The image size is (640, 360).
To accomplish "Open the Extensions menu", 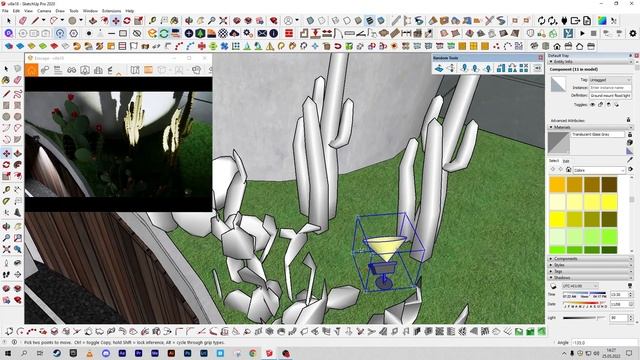I will click(x=111, y=11).
